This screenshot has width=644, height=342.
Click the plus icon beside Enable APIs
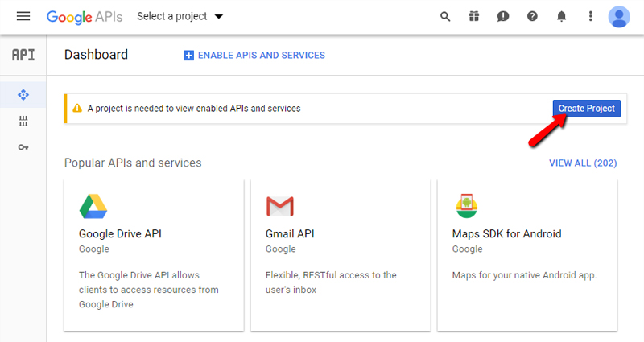(x=188, y=56)
